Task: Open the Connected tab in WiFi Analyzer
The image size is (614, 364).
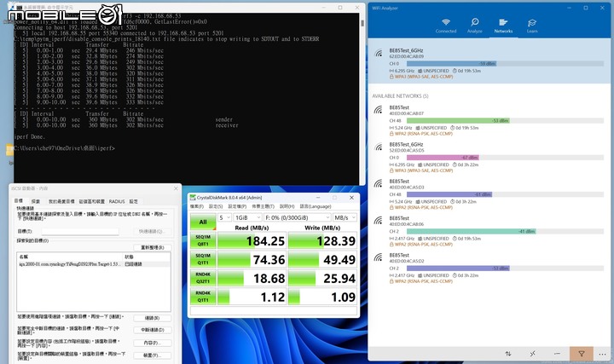Action: 446,25
